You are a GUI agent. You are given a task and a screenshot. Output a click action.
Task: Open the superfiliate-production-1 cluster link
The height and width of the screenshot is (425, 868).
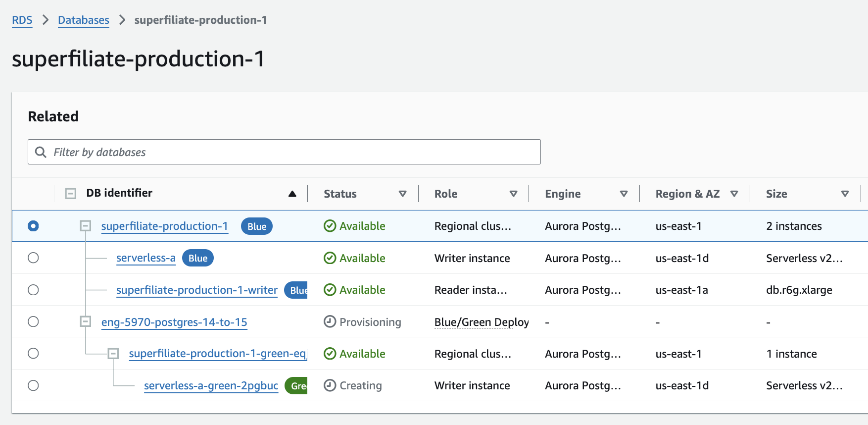pos(165,226)
